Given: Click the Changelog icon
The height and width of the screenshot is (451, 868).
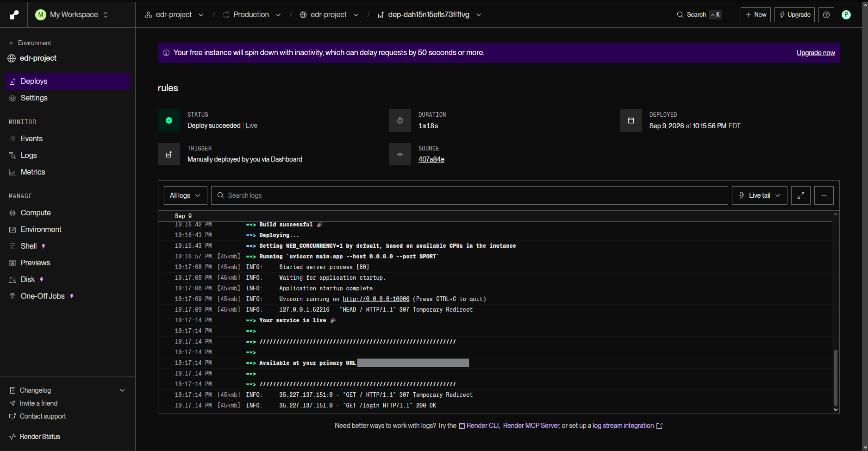Looking at the screenshot, I should (12, 390).
